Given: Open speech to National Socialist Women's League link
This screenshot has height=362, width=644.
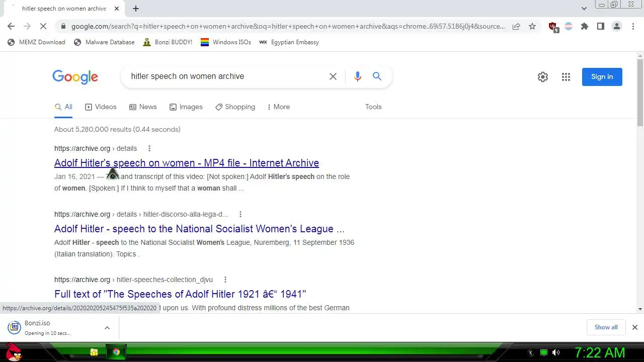Looking at the screenshot, I should [199, 229].
